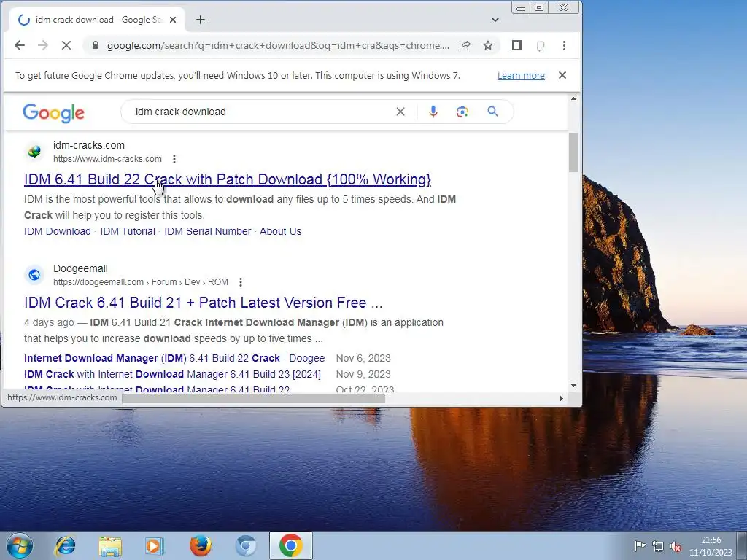The image size is (747, 560).
Task: Bookmark this page with the star icon
Action: pos(488,45)
